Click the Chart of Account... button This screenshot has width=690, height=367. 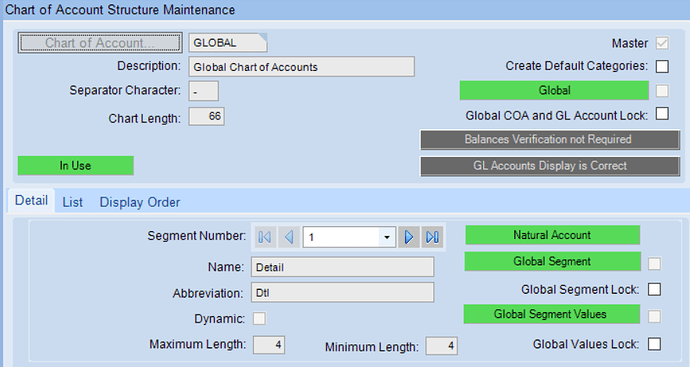[x=100, y=43]
